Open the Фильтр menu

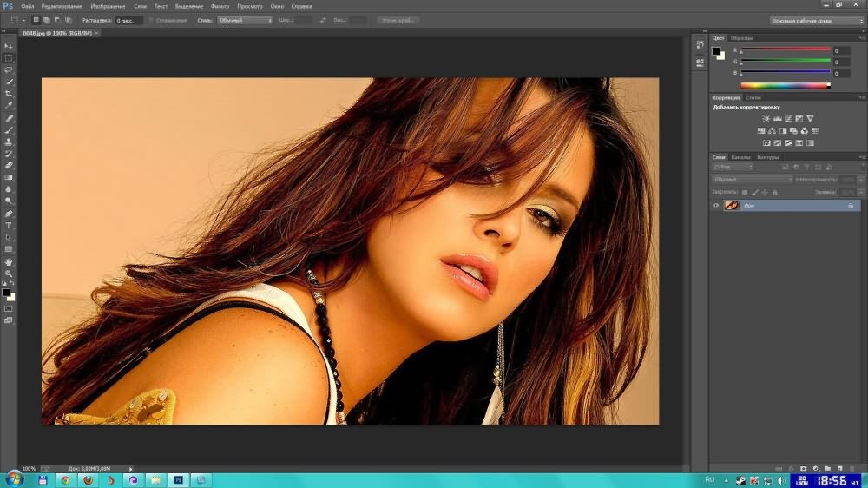click(220, 6)
